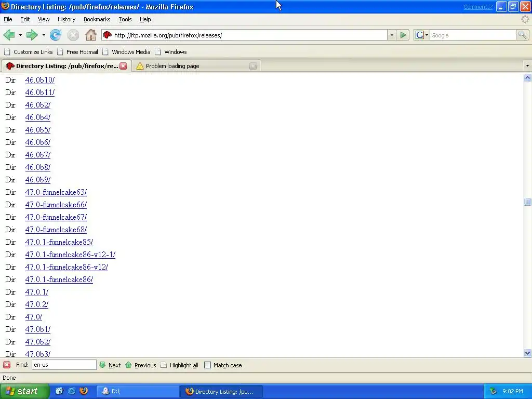Click the site icon in address bar

click(x=108, y=35)
